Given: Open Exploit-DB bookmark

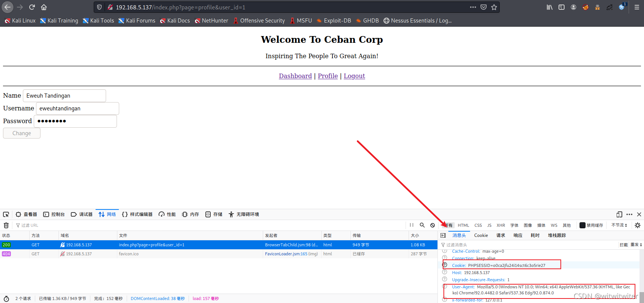Looking at the screenshot, I should coord(334,21).
